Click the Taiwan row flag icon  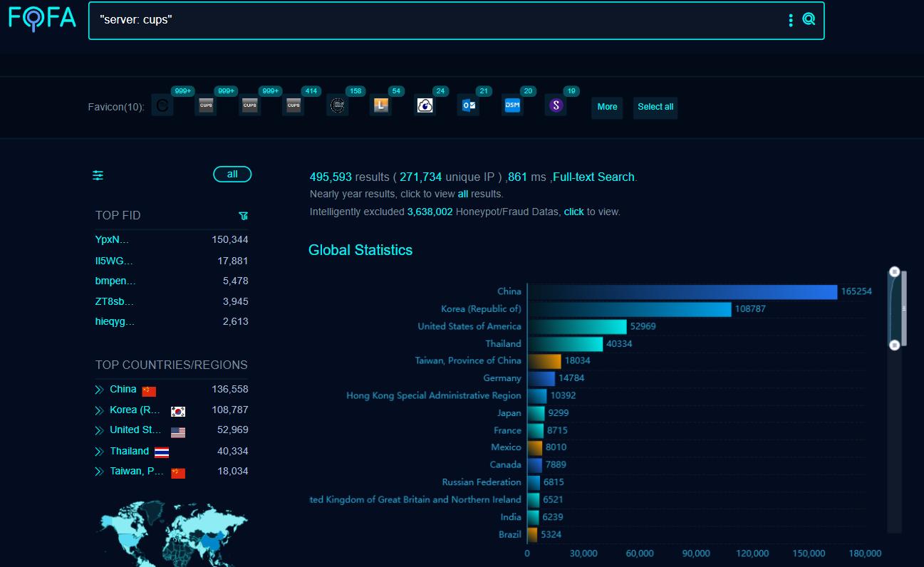click(x=178, y=473)
